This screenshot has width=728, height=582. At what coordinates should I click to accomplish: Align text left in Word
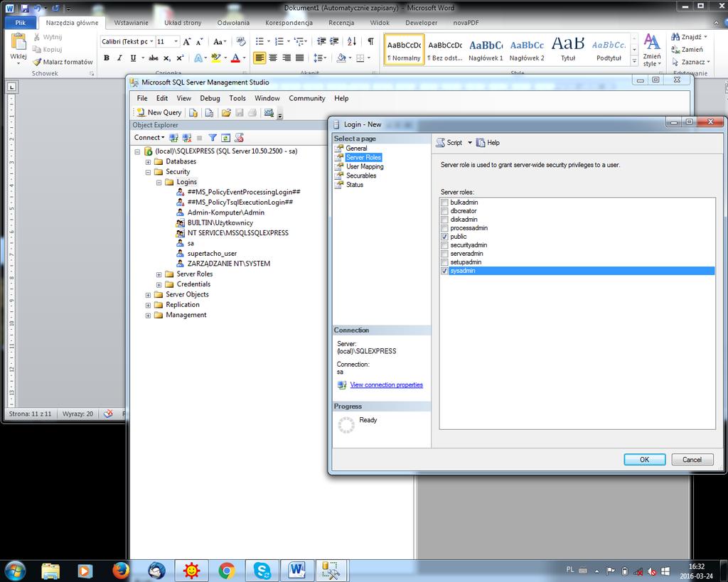(259, 58)
